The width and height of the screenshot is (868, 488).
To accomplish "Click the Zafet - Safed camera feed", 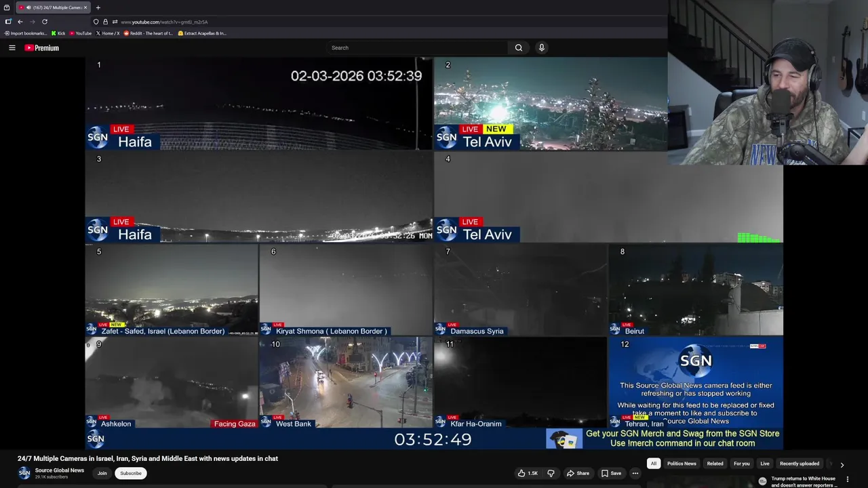I will (x=172, y=290).
